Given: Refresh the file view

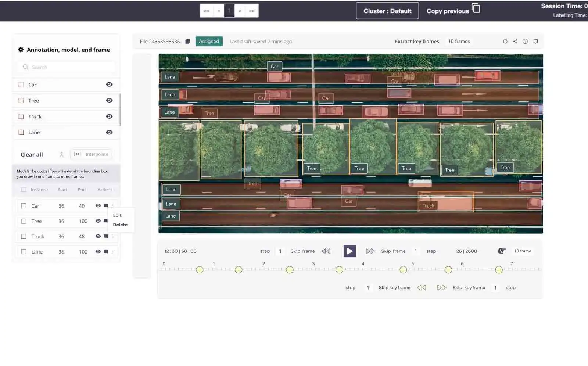Looking at the screenshot, I should pyautogui.click(x=505, y=41).
